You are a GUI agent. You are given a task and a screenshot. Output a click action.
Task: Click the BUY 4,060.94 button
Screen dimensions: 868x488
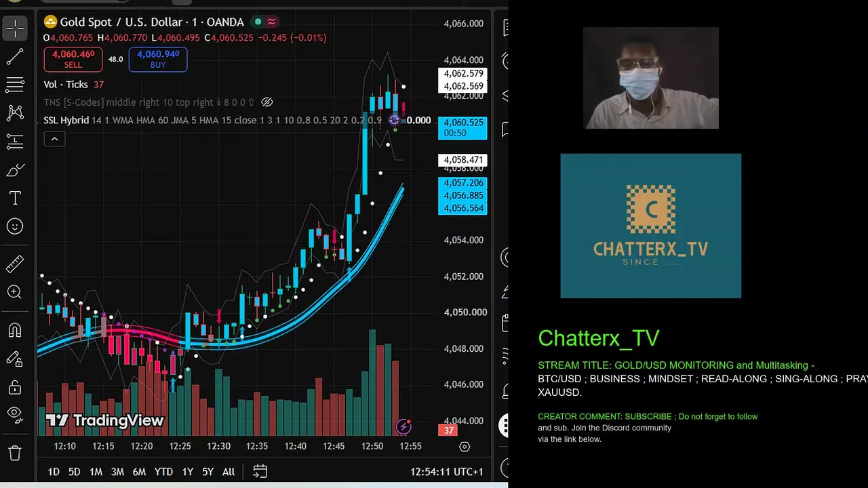point(158,60)
